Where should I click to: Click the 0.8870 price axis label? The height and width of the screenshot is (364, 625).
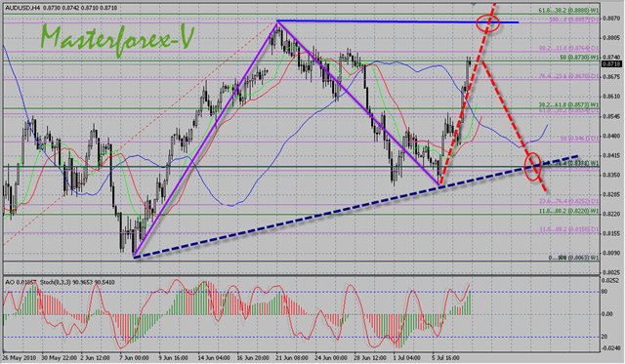click(x=611, y=18)
